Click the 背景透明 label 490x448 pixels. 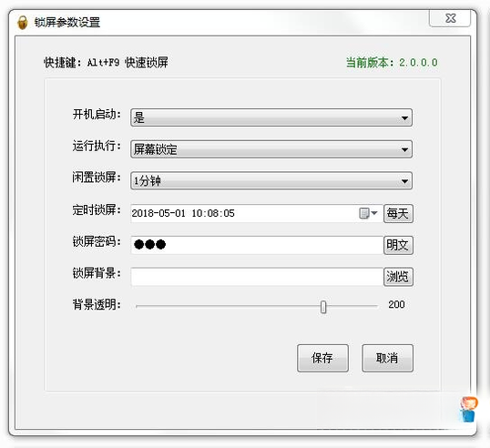click(x=97, y=304)
